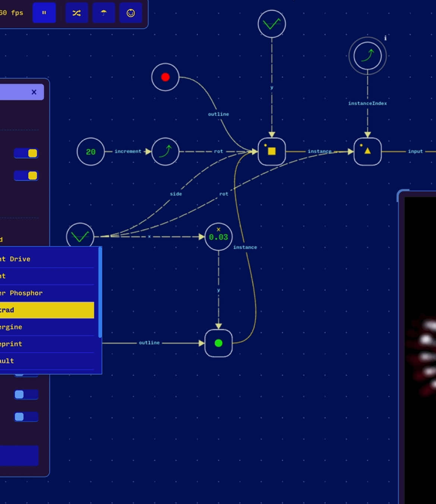Click the shuffle randomize icon in toolbar

76,13
